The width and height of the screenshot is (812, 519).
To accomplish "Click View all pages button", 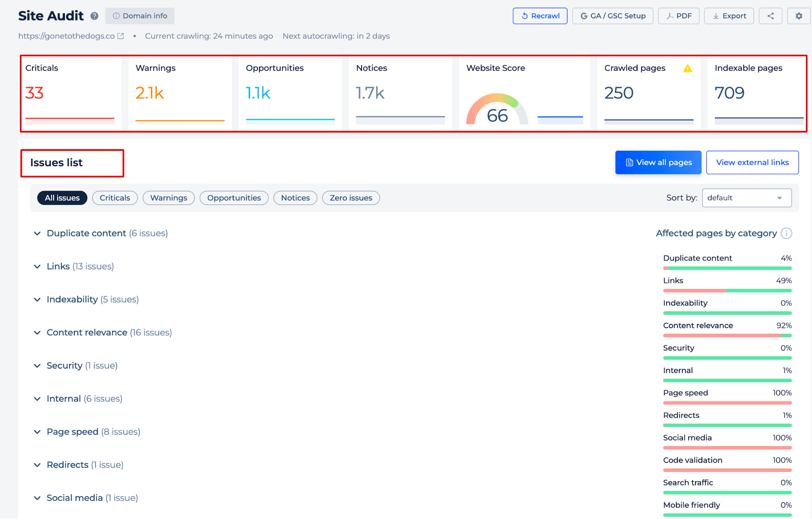I will (658, 162).
